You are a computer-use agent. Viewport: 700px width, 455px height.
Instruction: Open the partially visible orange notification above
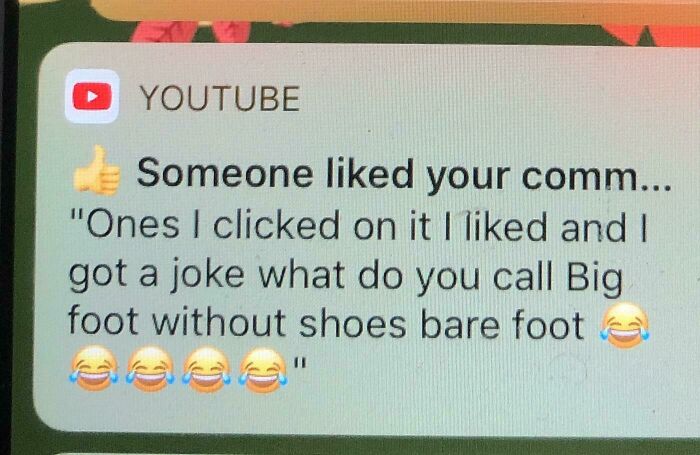tap(393, 11)
